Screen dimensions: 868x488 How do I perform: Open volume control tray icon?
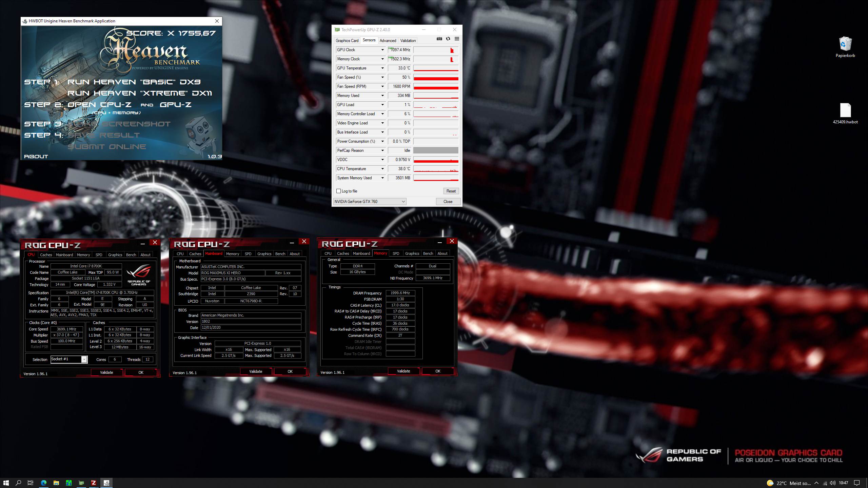click(x=833, y=483)
